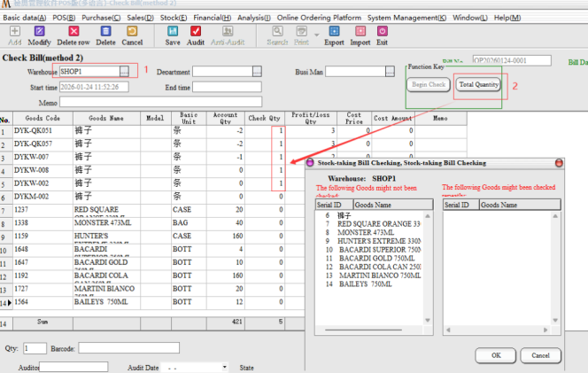
Task: Open the Busi Man lookup button
Action: pyautogui.click(x=391, y=72)
